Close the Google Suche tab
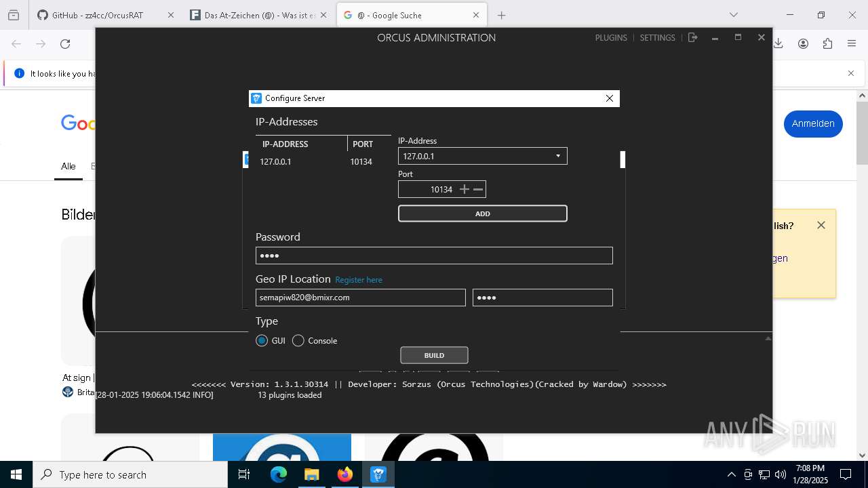This screenshot has width=868, height=488. [x=476, y=15]
